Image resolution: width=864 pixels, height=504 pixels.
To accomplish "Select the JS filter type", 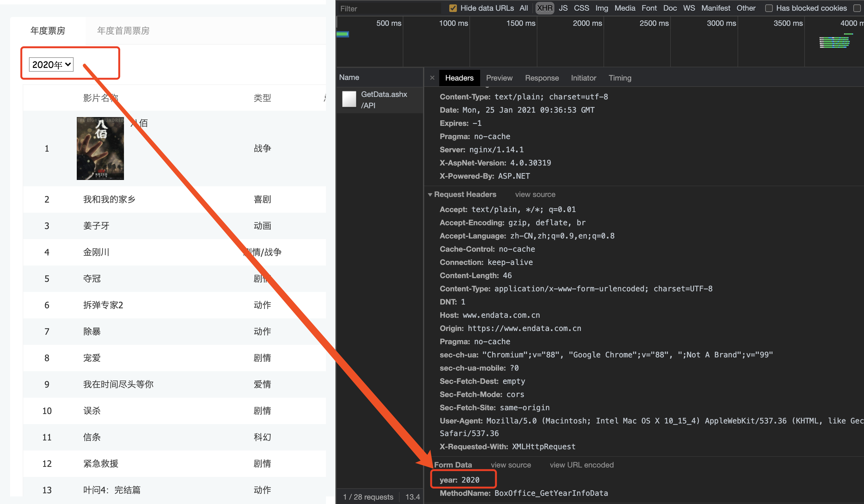I will point(563,8).
